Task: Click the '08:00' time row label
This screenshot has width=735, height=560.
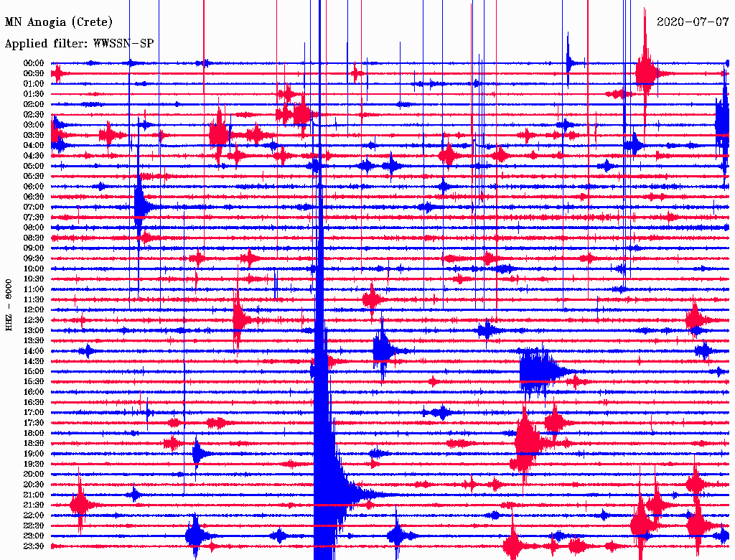Action: (x=34, y=228)
